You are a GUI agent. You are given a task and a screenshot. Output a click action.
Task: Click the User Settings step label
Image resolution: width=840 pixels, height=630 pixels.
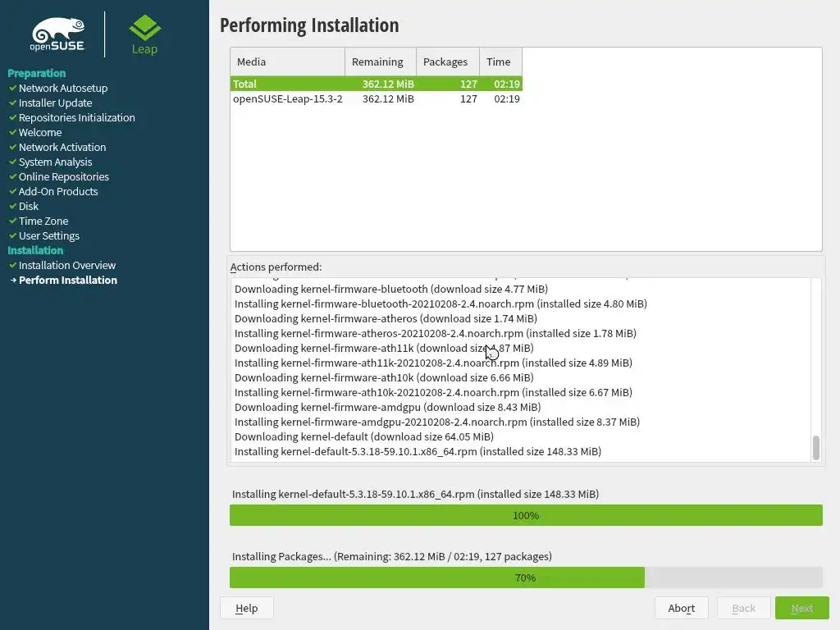click(48, 235)
